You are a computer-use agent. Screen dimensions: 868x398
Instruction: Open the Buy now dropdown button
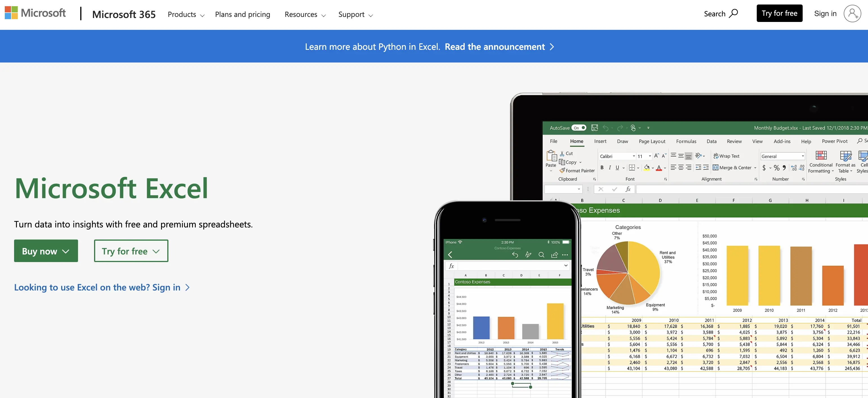coord(46,251)
